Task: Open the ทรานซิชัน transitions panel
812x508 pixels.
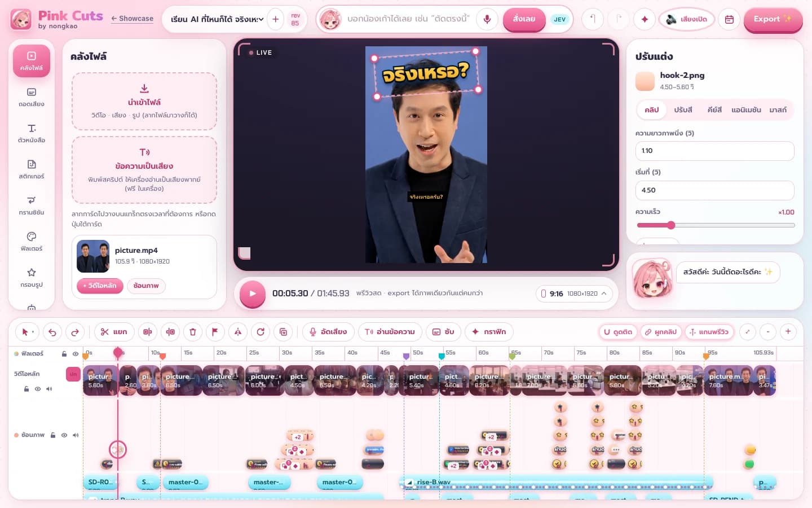Action: pyautogui.click(x=32, y=205)
